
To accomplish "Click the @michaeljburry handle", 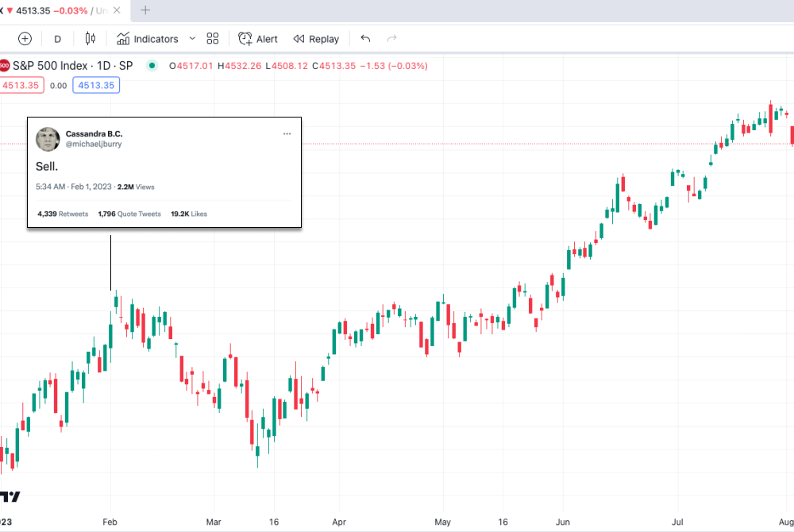I will click(x=93, y=145).
